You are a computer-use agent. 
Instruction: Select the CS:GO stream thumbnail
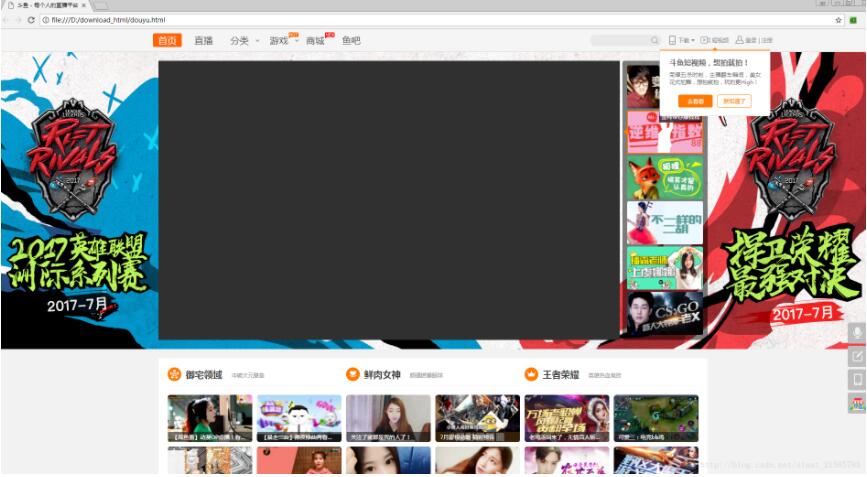tap(665, 313)
